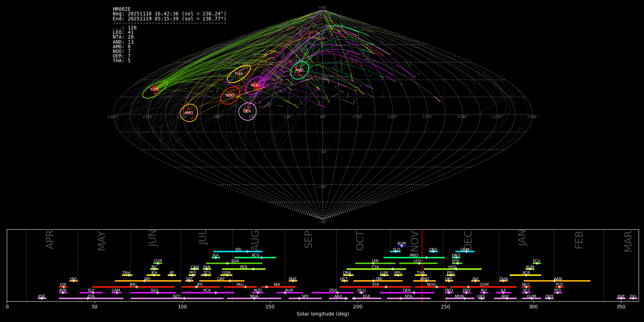Select the KSE shower bar in timeline
This screenshot has width=644, height=322.
coord(42,298)
